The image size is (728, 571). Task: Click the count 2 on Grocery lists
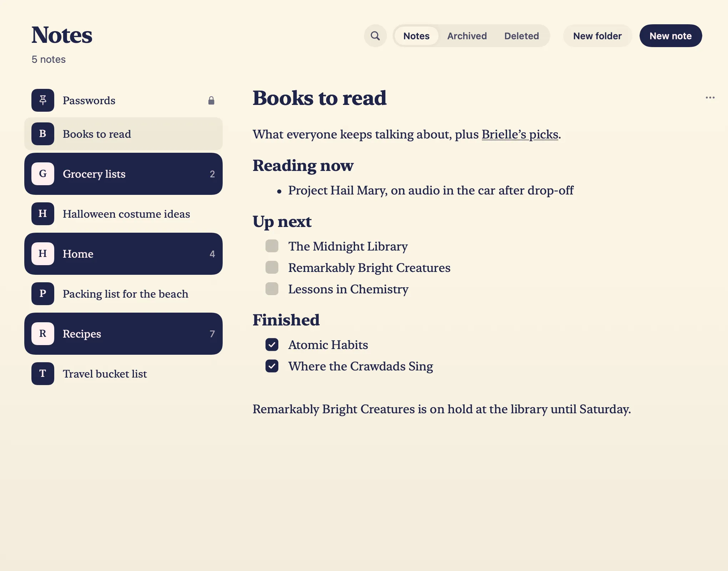tap(212, 174)
